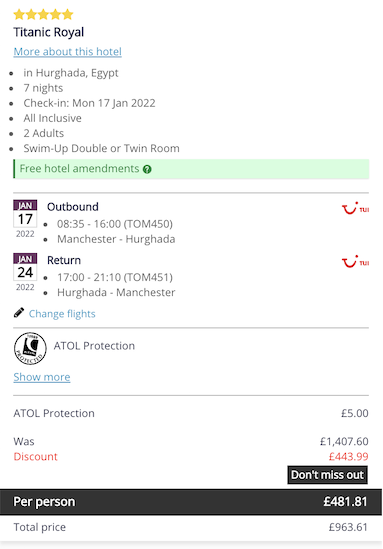383x549 pixels.
Task: Click the TUI logo on Return flight
Action: (x=355, y=262)
